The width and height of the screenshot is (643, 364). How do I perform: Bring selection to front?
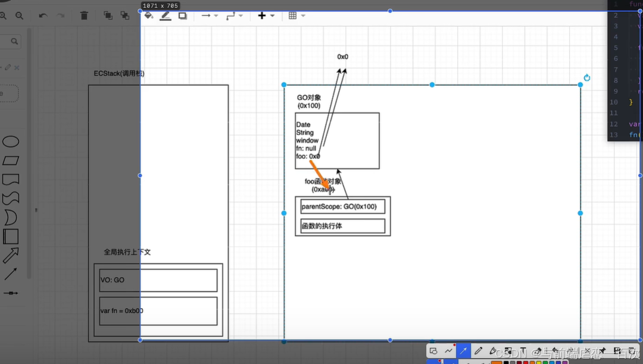[x=108, y=15]
